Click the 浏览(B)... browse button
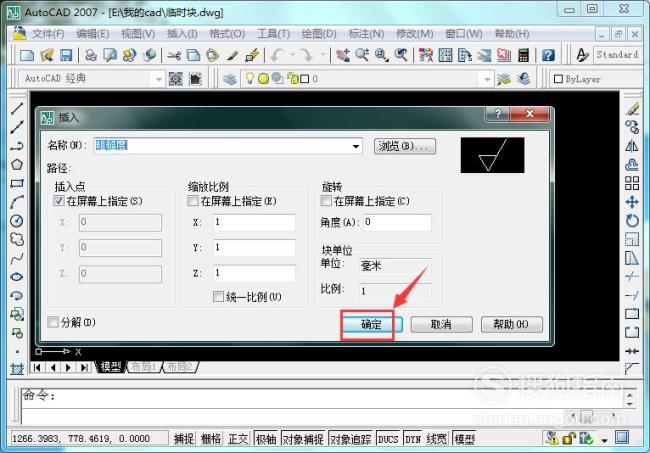The image size is (650, 453). pos(405,146)
